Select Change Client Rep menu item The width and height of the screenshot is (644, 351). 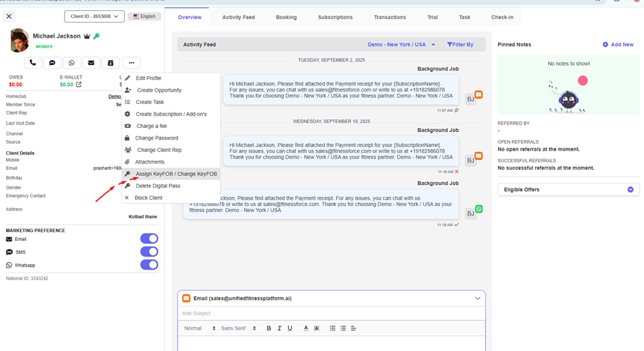pos(171,150)
